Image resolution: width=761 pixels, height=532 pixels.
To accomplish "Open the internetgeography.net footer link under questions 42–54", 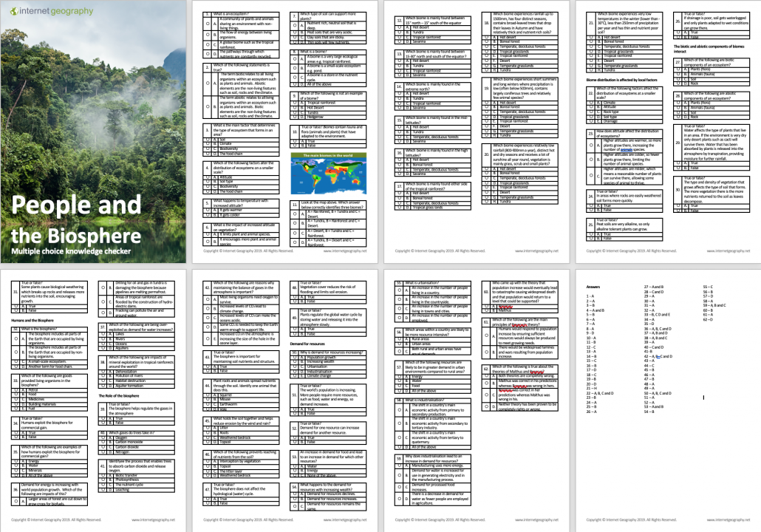I will point(344,520).
